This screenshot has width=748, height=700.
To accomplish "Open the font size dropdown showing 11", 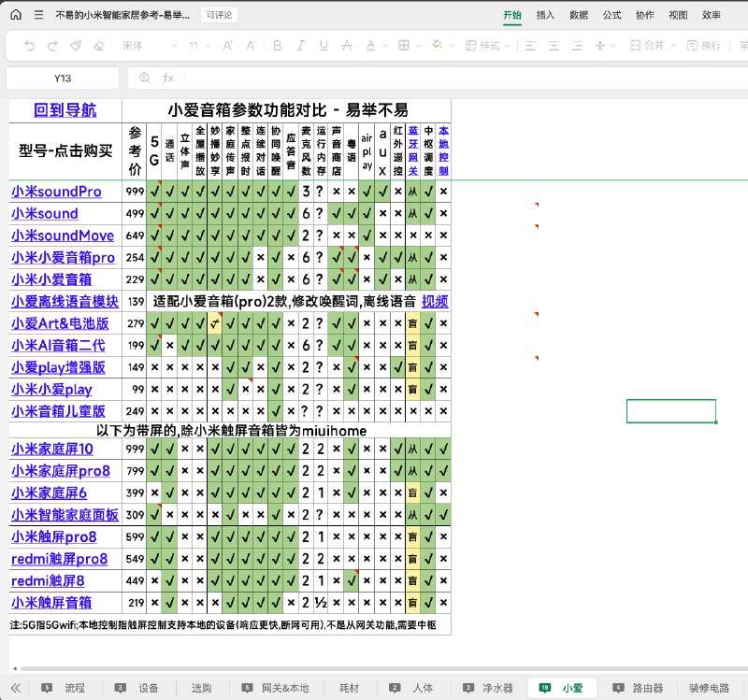I will click(x=199, y=46).
